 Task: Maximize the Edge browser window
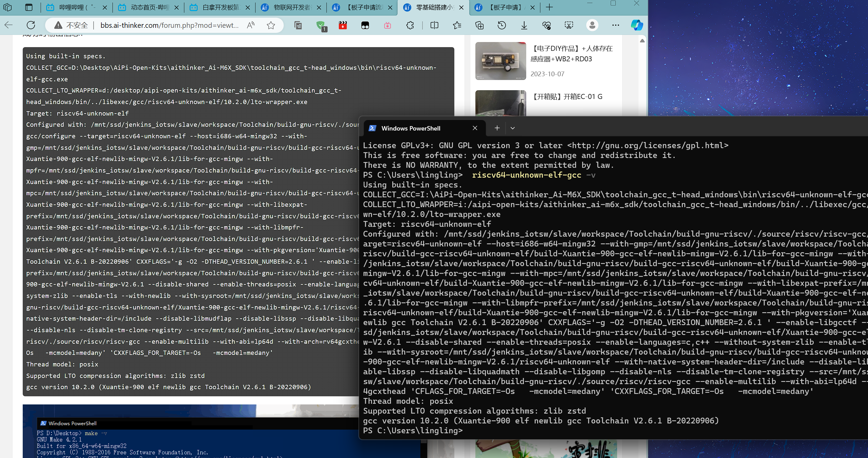[613, 3]
